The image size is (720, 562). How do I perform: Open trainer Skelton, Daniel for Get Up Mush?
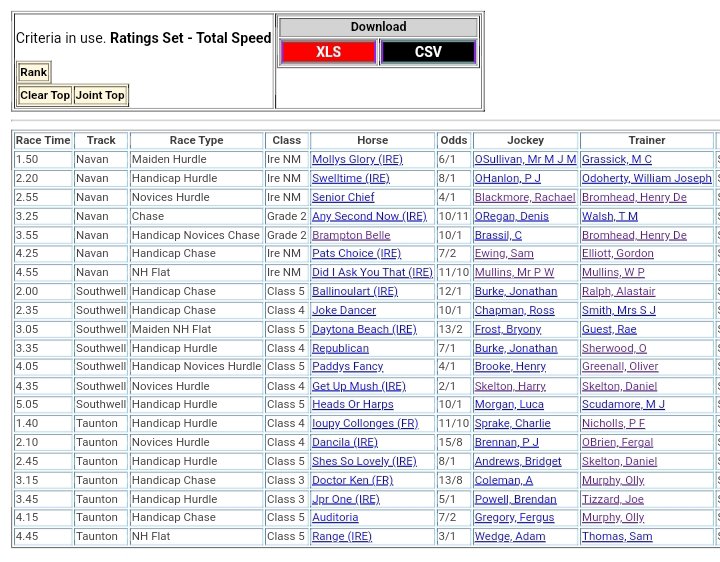619,387
